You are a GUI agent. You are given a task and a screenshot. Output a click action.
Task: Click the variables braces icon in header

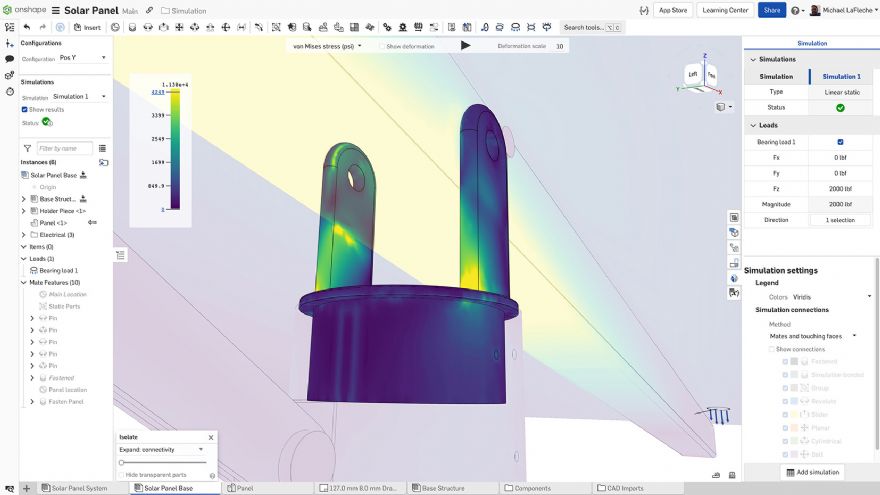tap(644, 10)
